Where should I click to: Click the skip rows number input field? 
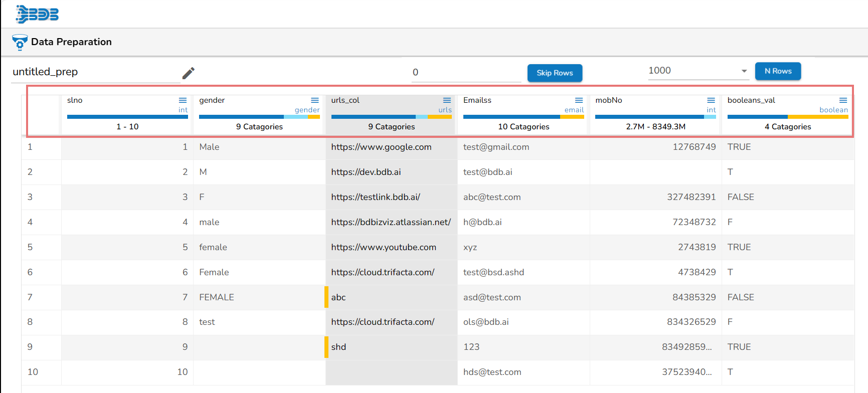coord(465,73)
